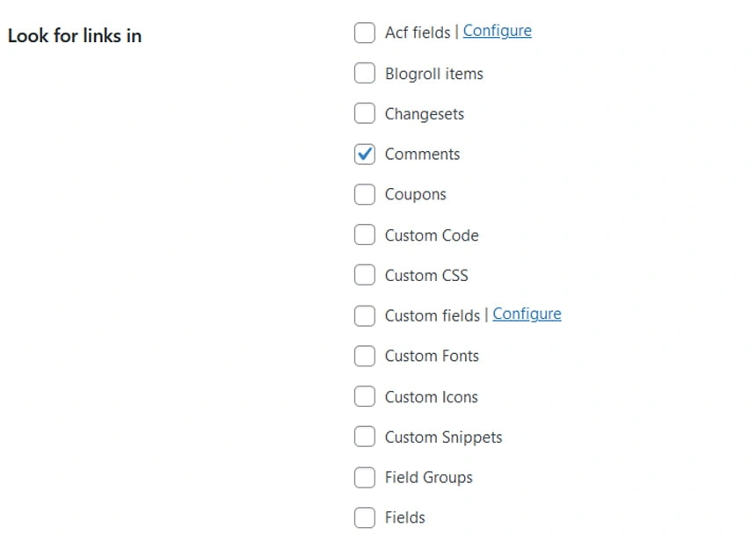The width and height of the screenshot is (756, 542).
Task: Check the Custom Snippets checkbox
Action: pos(364,437)
